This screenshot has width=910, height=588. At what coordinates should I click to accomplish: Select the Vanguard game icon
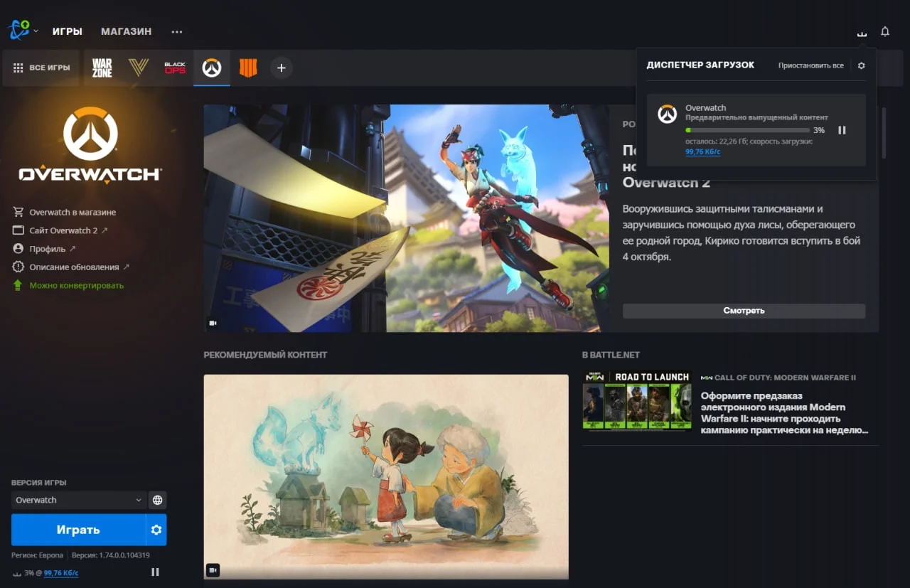pyautogui.click(x=139, y=68)
